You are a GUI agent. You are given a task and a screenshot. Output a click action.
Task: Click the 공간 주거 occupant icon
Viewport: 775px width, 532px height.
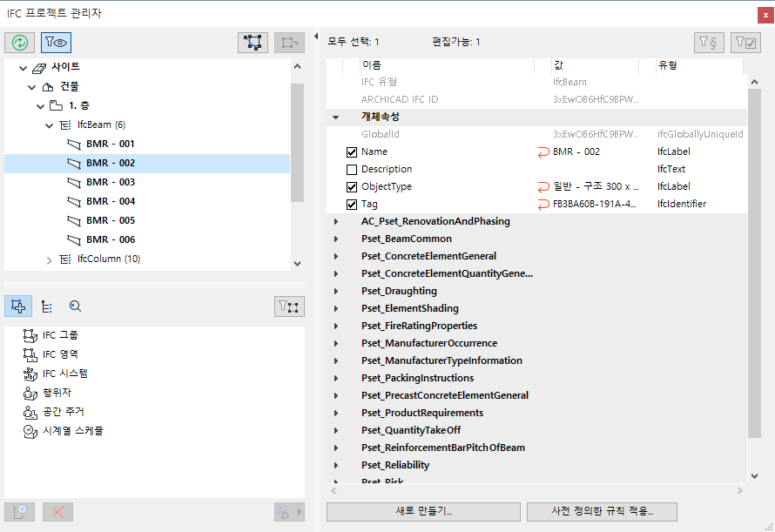click(x=30, y=412)
